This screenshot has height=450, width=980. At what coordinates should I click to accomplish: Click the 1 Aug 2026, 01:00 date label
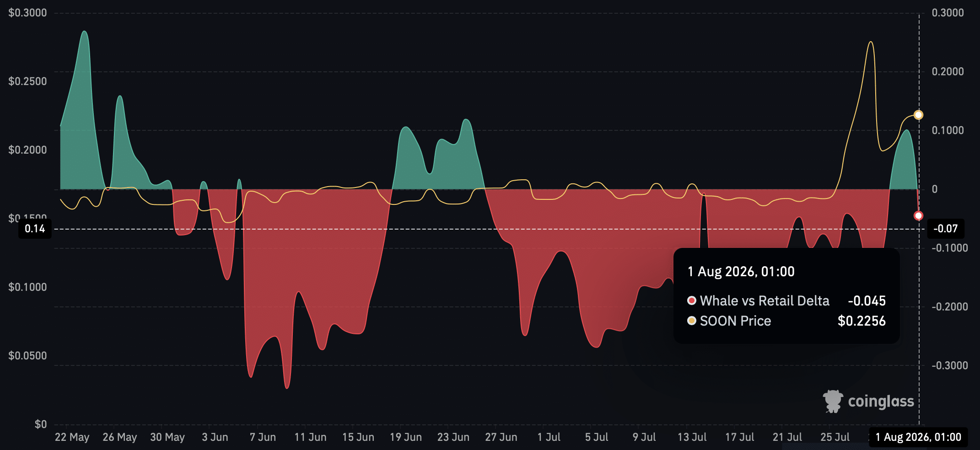point(918,437)
